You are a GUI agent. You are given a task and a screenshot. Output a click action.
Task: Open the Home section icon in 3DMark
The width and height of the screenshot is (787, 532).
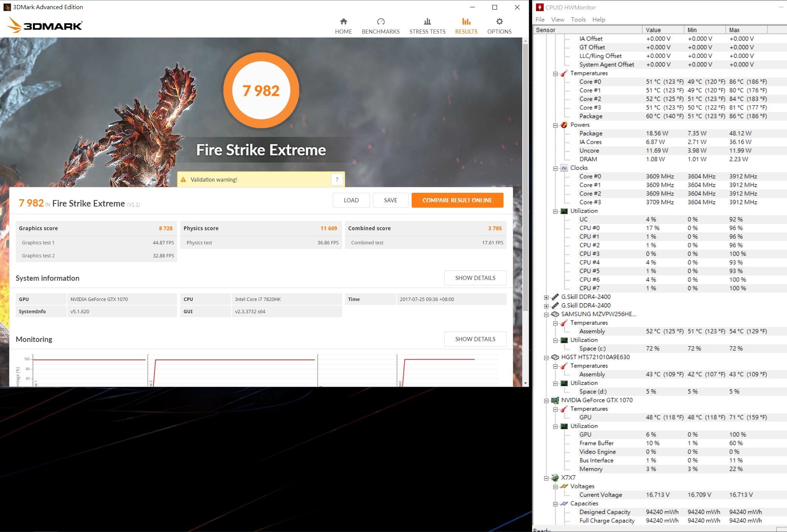coord(343,21)
